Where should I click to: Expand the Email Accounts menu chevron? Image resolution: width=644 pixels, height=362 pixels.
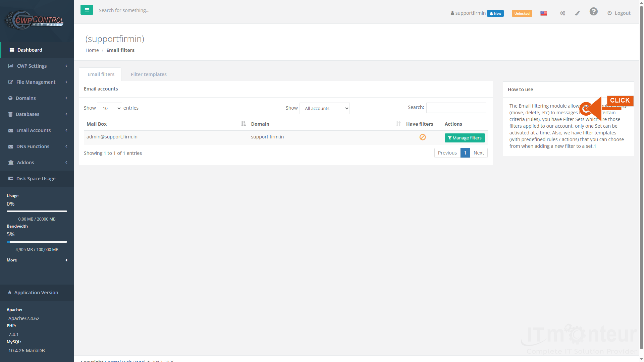click(66, 130)
